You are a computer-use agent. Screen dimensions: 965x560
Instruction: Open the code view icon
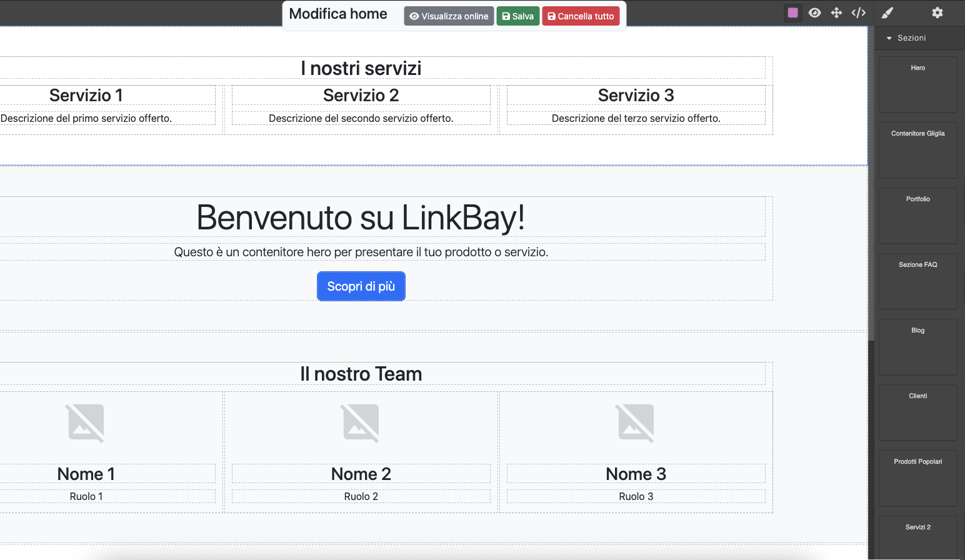pos(859,12)
